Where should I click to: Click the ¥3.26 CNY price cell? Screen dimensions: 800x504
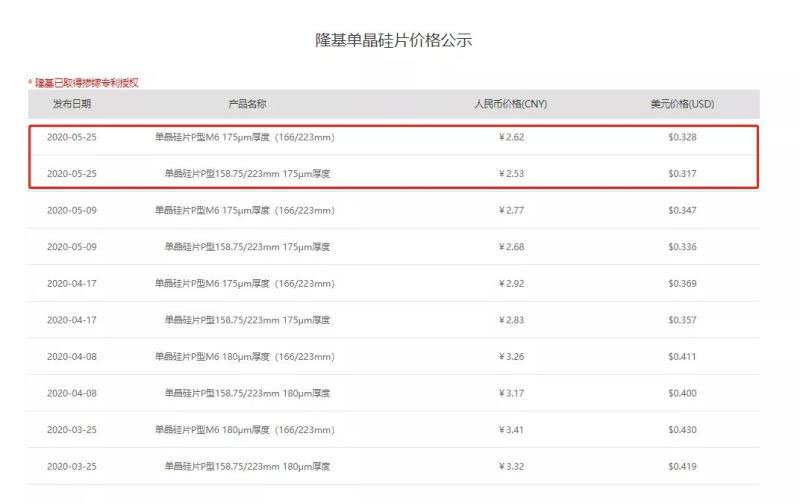click(x=511, y=357)
